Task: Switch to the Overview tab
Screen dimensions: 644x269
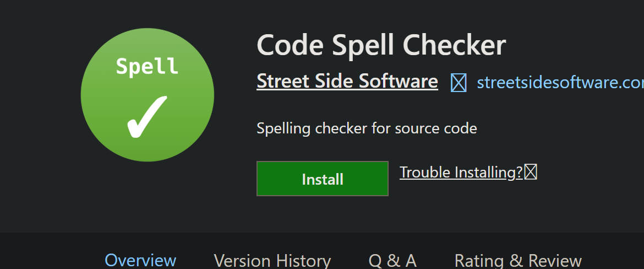Action: (140, 261)
